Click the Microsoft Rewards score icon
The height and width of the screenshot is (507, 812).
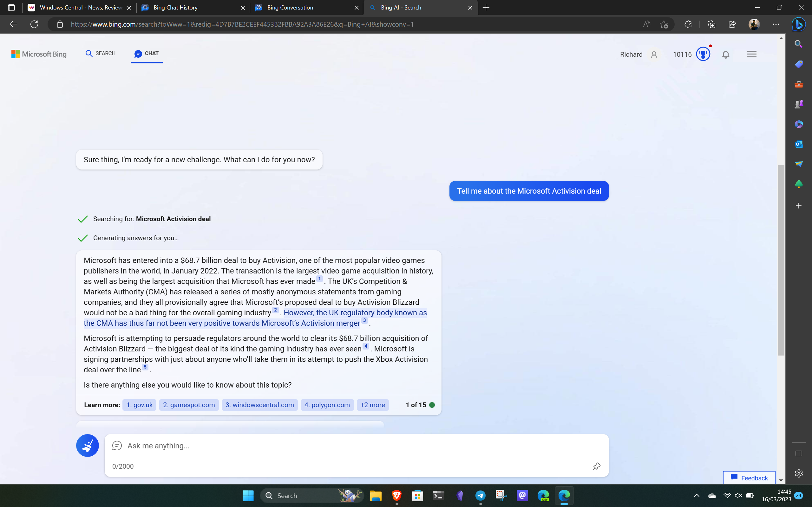pyautogui.click(x=703, y=54)
